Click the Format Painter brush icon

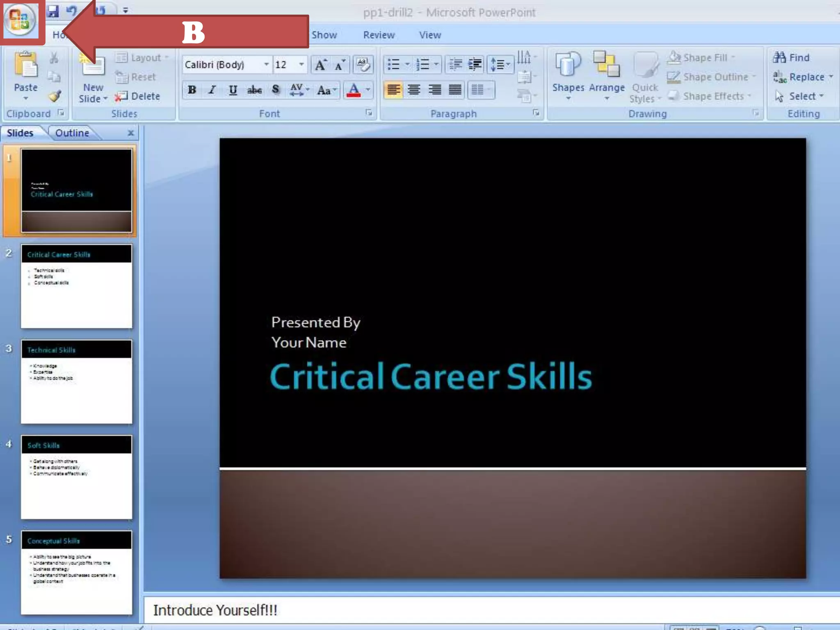click(55, 96)
